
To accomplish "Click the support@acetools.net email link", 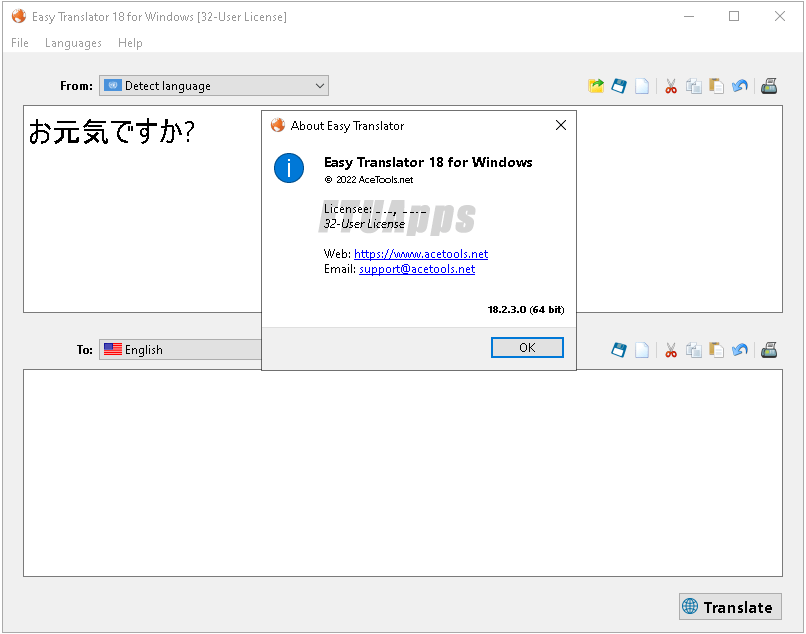I will 417,269.
